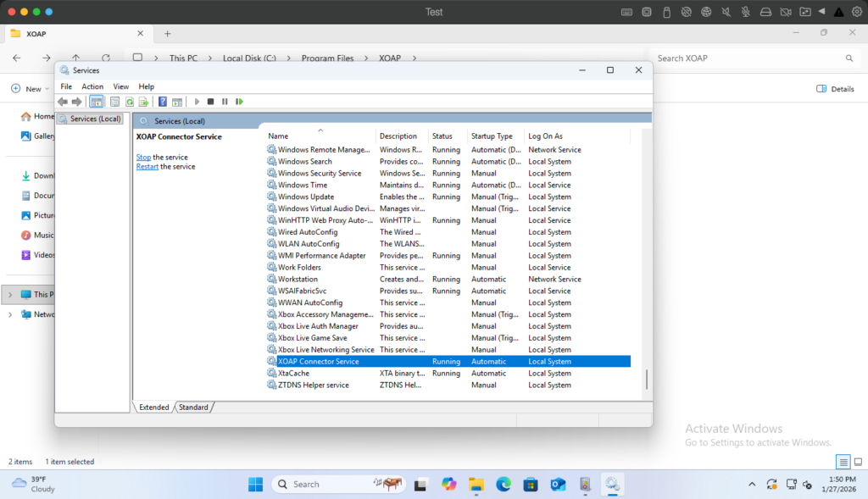Switch to the Standard tab
This screenshot has width=868, height=499.
(x=193, y=408)
